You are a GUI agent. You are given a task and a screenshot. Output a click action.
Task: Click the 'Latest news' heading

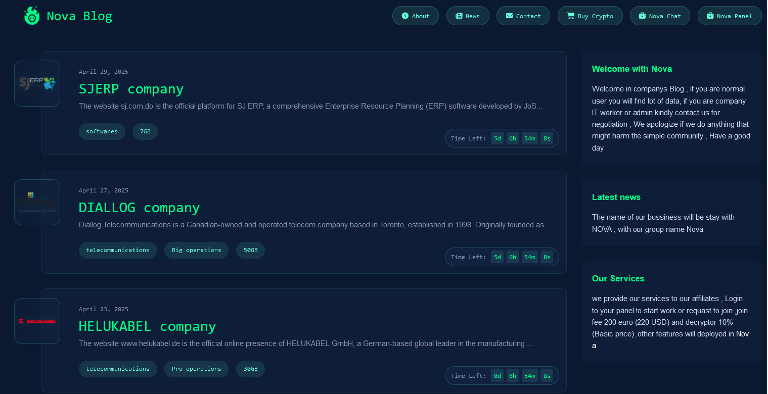pyautogui.click(x=616, y=197)
